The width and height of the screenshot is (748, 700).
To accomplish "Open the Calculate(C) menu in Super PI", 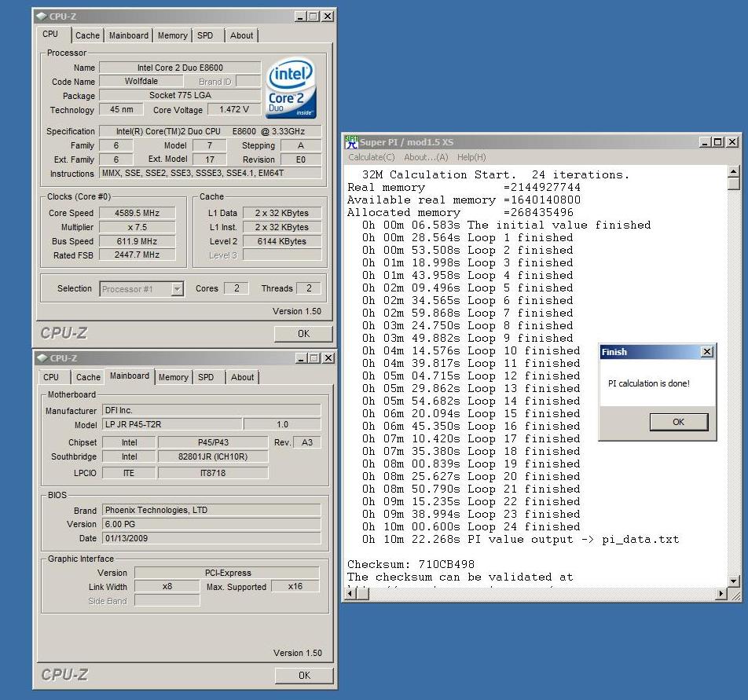I will tap(371, 157).
